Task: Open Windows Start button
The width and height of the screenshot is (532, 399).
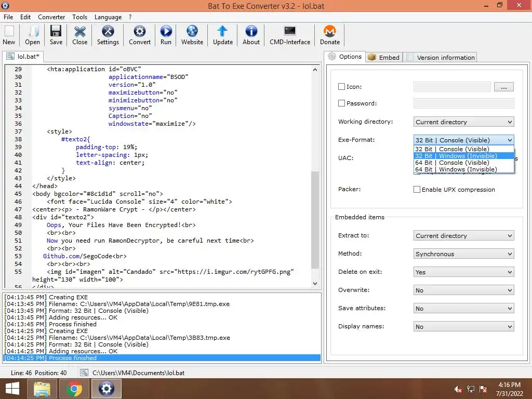Action: 12,389
